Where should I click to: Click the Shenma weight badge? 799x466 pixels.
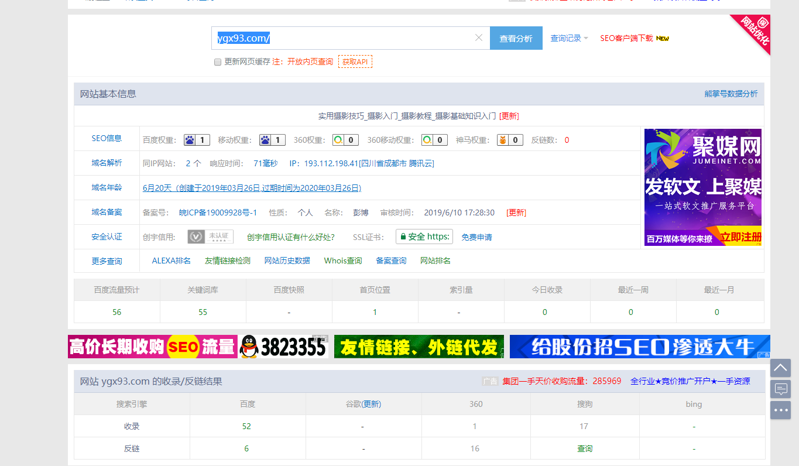pyautogui.click(x=510, y=140)
